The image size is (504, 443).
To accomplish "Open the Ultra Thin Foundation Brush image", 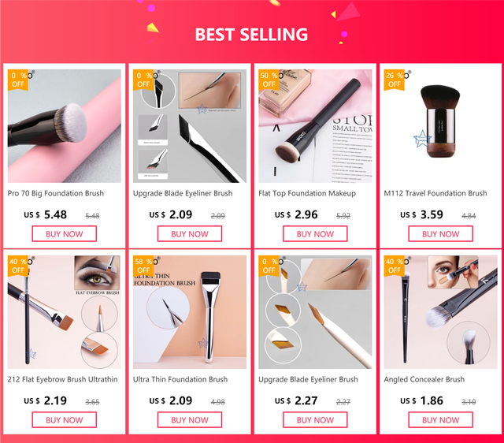I will point(190,312).
